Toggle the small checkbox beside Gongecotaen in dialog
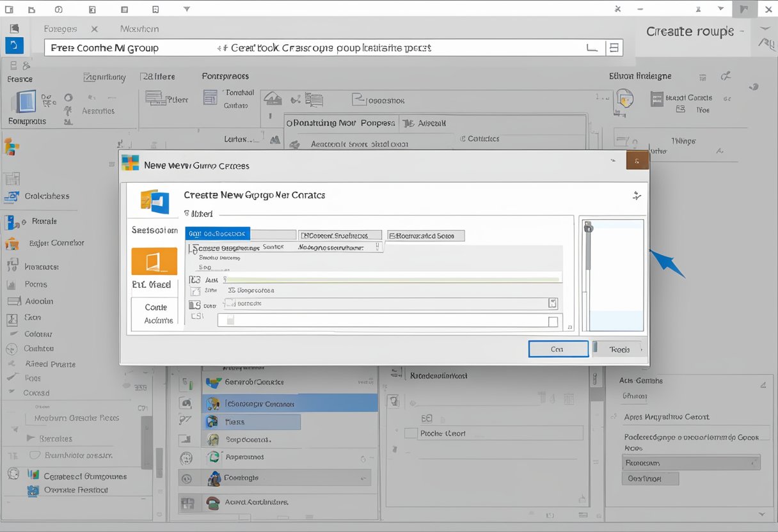This screenshot has height=532, width=778. click(x=232, y=290)
